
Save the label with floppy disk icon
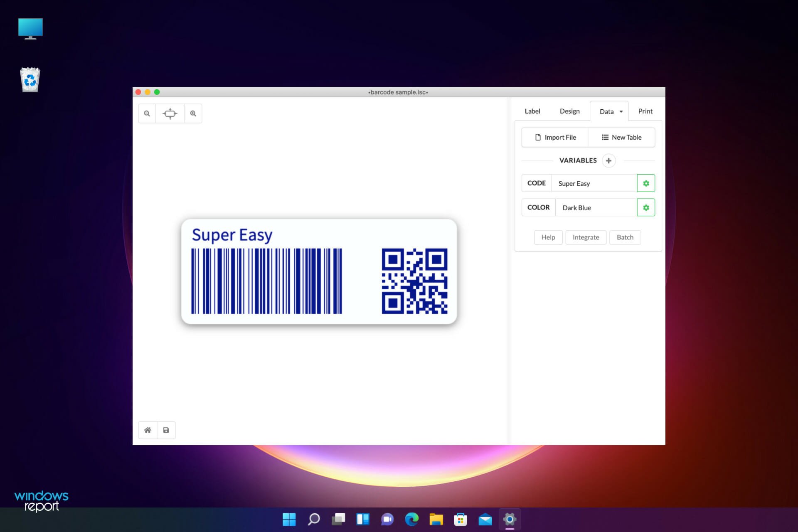[x=166, y=430]
